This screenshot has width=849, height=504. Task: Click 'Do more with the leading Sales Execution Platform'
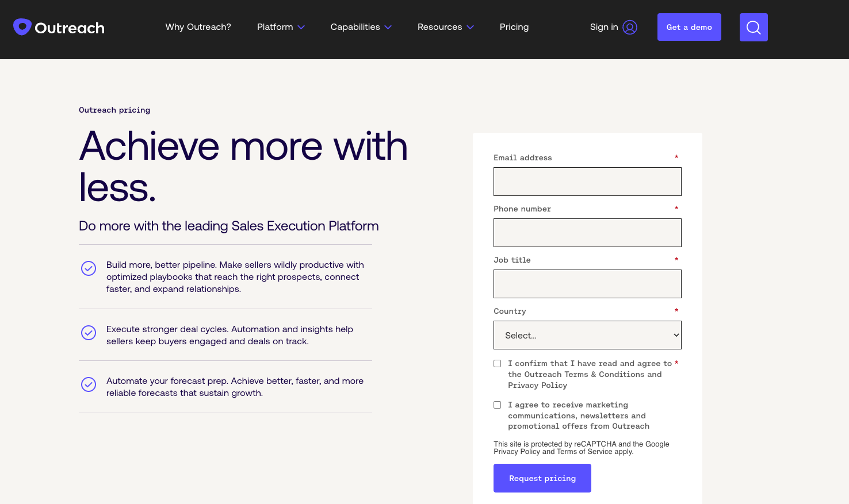pos(229,226)
